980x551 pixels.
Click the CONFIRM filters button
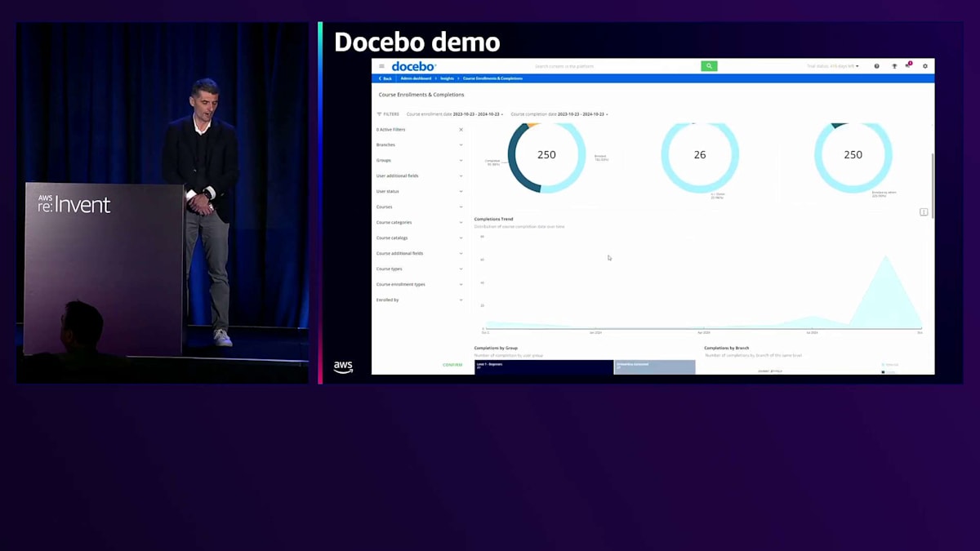(x=452, y=365)
